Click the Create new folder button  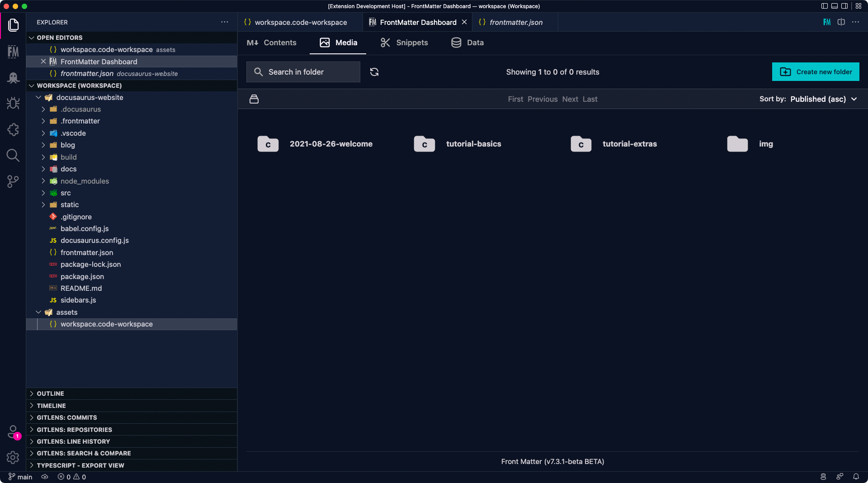[815, 71]
